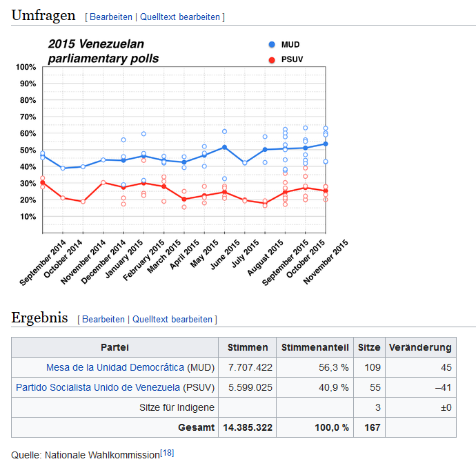This screenshot has height=466, width=476.
Task: Click the Umfragen section heading
Action: (43, 15)
